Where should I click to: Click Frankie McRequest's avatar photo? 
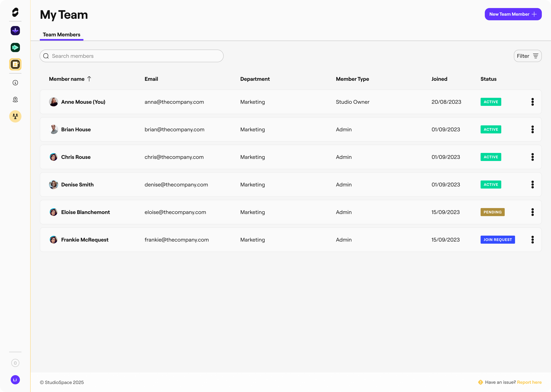(x=54, y=240)
